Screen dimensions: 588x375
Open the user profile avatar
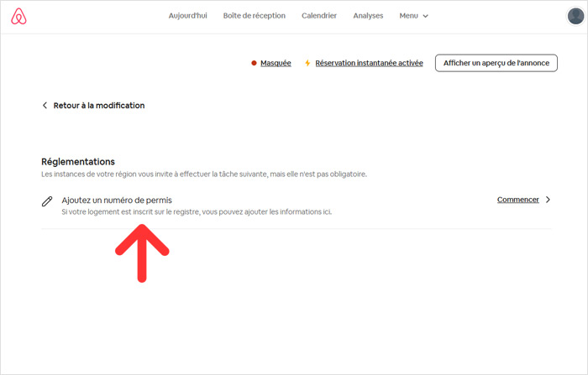(575, 16)
